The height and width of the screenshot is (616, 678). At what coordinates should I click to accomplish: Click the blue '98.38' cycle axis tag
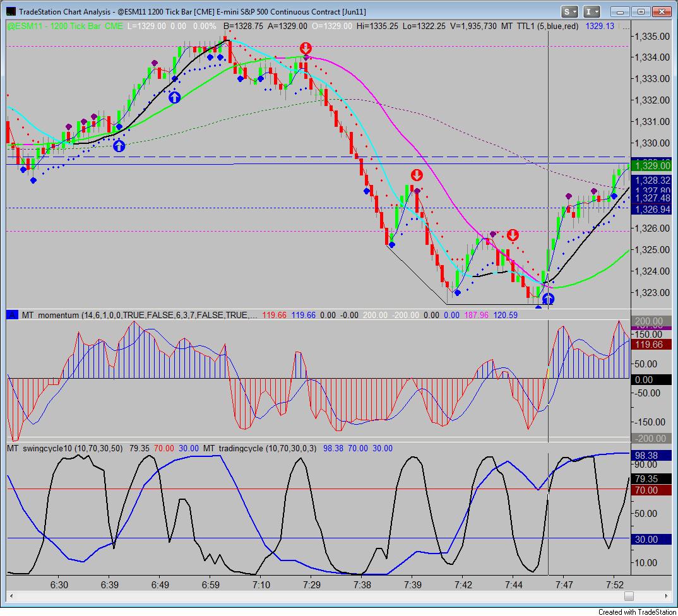[651, 455]
